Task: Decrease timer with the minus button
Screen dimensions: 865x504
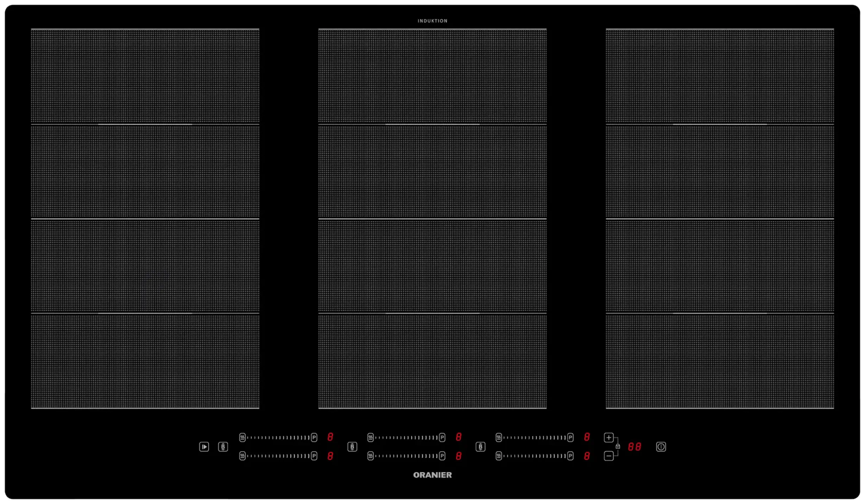Action: coord(608,456)
